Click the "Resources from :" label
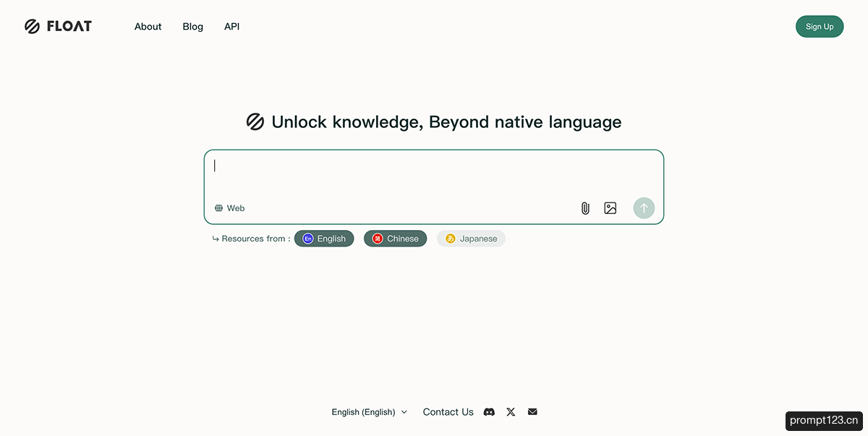 click(256, 239)
